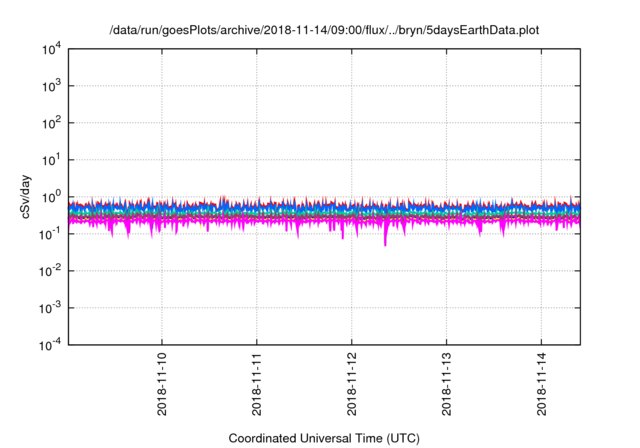
Task: Select the 10^4 y-axis label
Action: [x=51, y=51]
